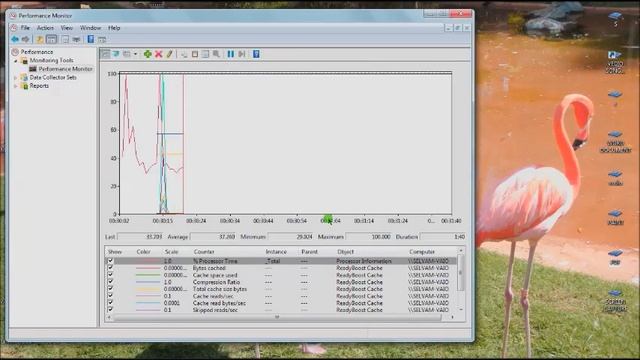Click the Forward arrow in the console toolbar
This screenshot has height=360, width=640.
(25, 39)
